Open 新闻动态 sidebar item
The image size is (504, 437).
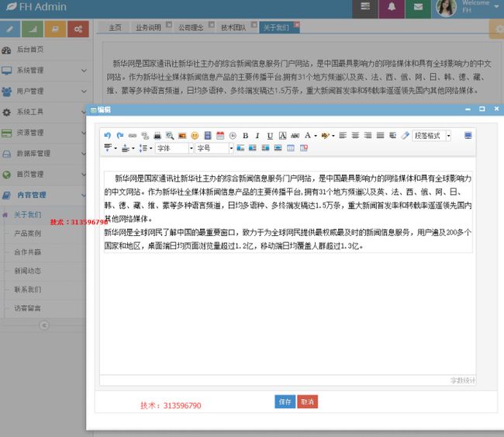[x=28, y=271]
